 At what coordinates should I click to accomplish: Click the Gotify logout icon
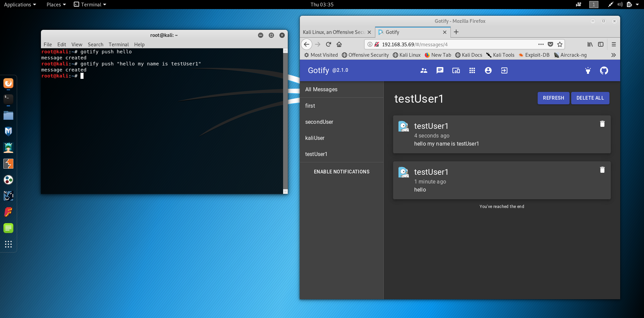point(504,70)
